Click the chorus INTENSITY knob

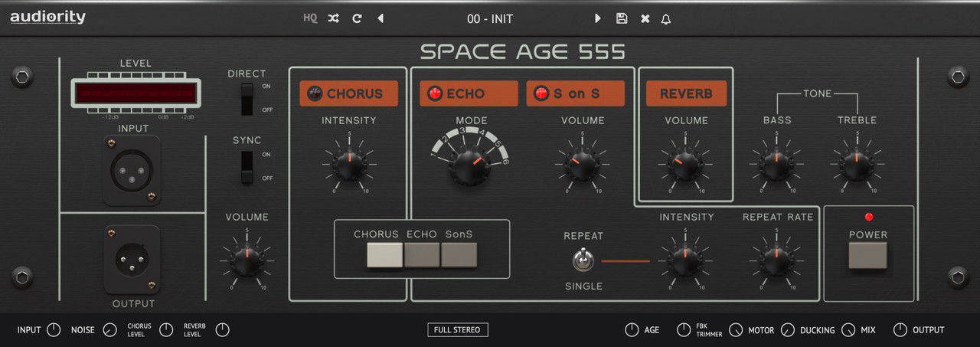click(348, 163)
